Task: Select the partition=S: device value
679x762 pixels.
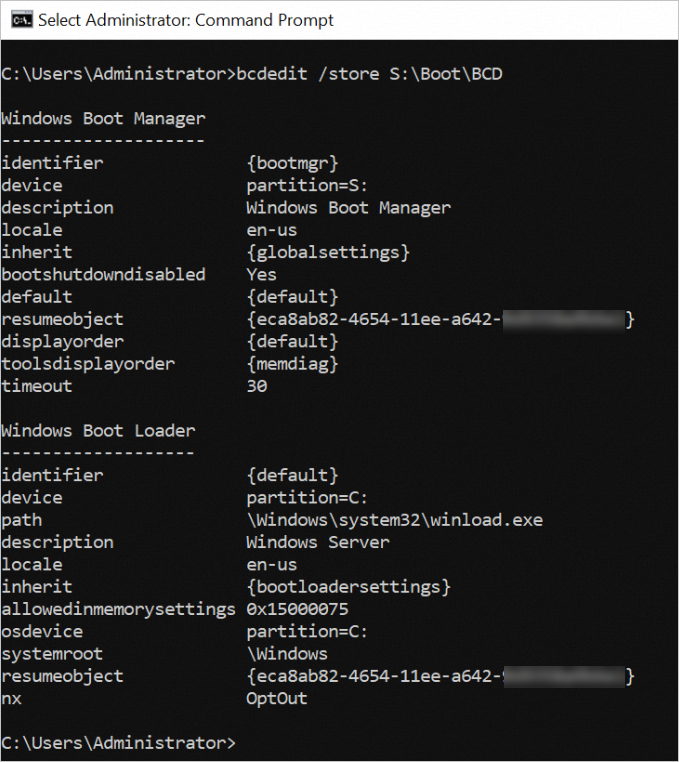Action: click(307, 186)
